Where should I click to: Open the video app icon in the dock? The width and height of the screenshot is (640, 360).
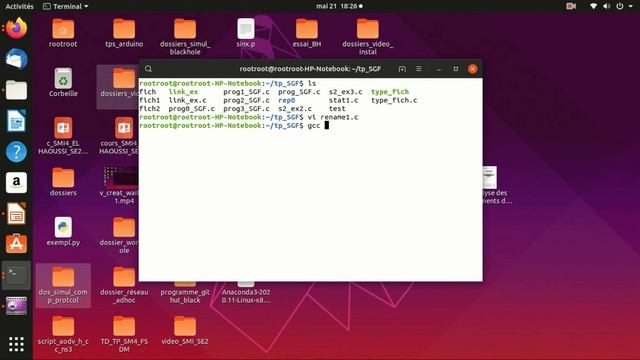click(x=16, y=306)
